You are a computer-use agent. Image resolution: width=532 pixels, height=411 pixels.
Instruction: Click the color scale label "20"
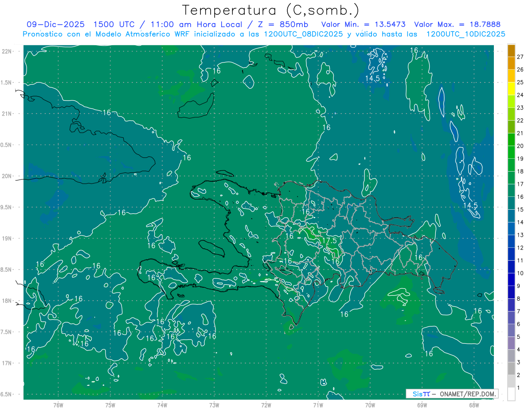(520, 146)
